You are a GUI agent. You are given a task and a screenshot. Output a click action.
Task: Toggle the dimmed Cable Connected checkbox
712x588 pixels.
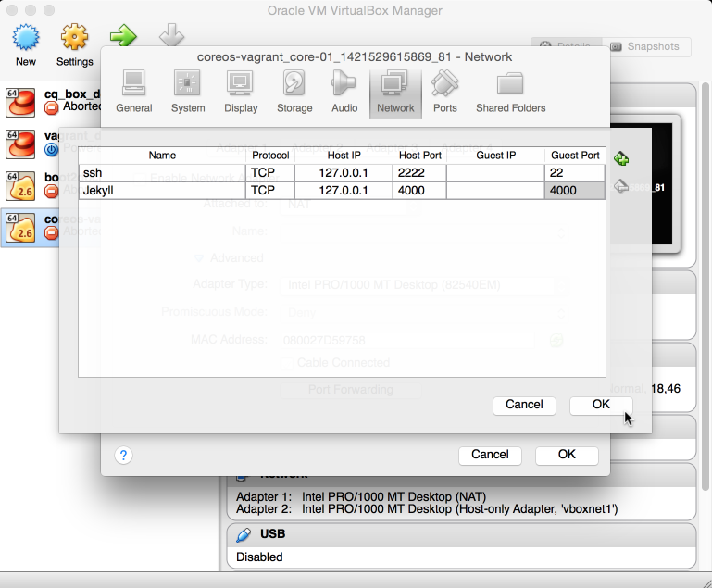(286, 363)
